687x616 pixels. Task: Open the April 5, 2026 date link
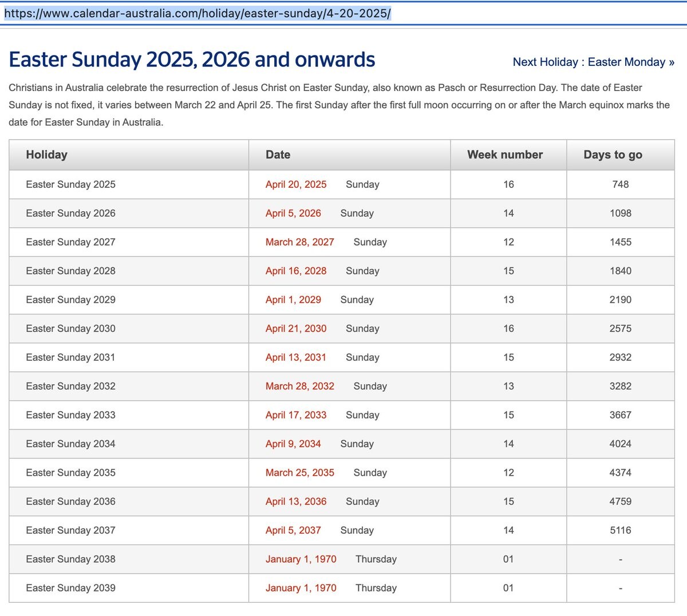point(293,213)
